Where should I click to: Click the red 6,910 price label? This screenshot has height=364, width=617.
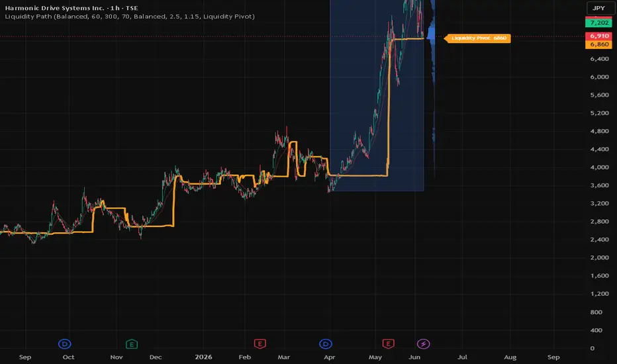pos(599,36)
